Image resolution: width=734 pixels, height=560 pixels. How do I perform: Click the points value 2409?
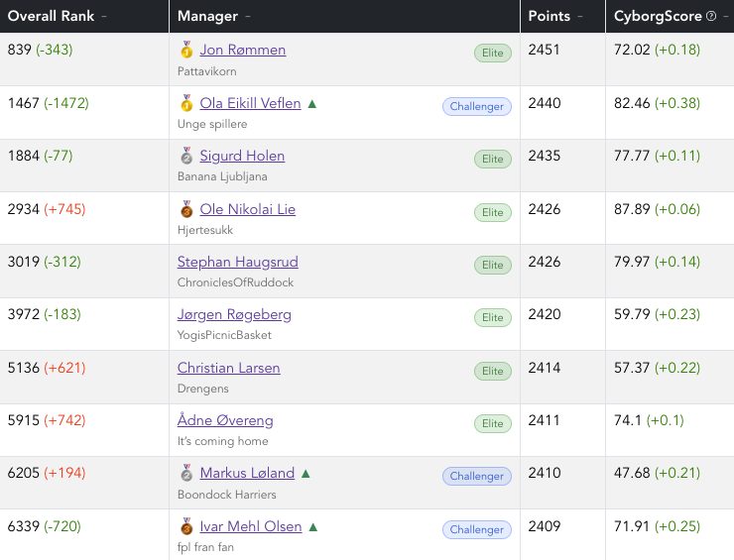(545, 526)
